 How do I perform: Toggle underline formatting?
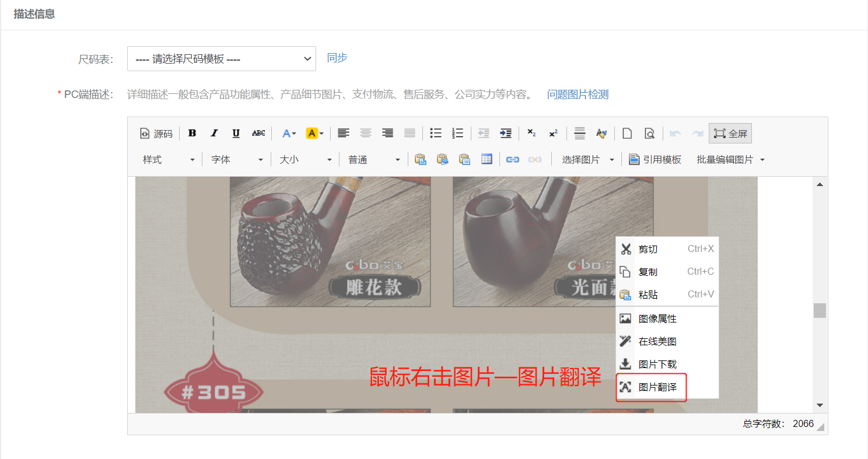[x=236, y=134]
